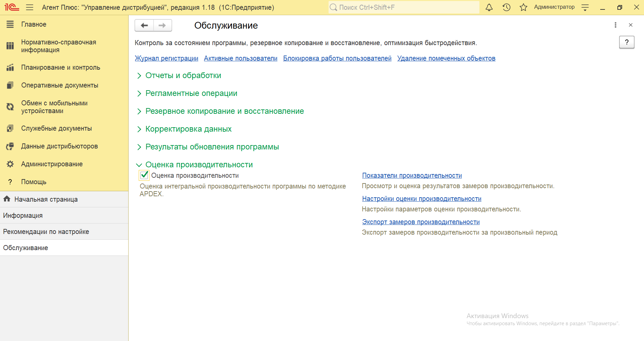Open Активные пользователи link
Image resolution: width=644 pixels, height=341 pixels.
tap(241, 58)
